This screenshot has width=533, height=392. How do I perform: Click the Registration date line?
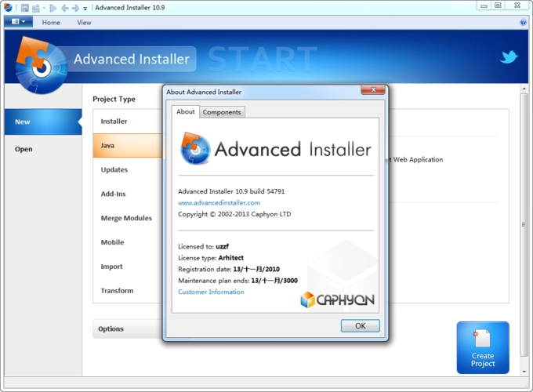tap(229, 269)
